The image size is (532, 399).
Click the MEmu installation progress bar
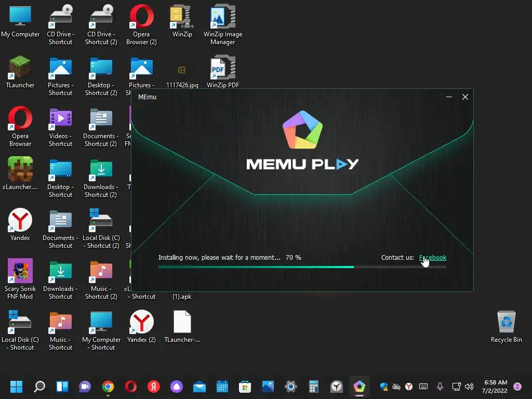click(x=302, y=267)
